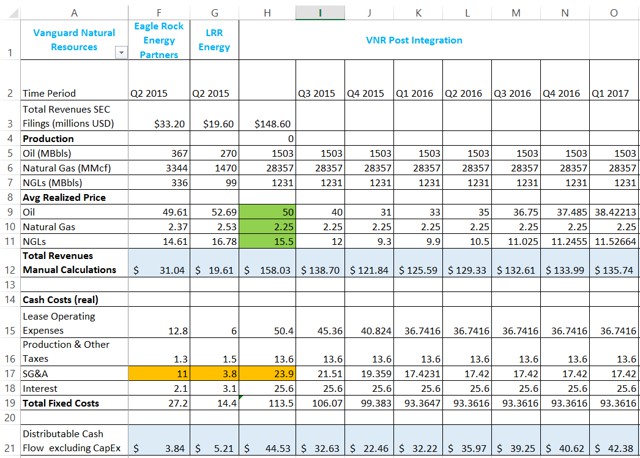This screenshot has width=640, height=458.
Task: Select the green NGLs cell 15.5
Action: [x=267, y=241]
